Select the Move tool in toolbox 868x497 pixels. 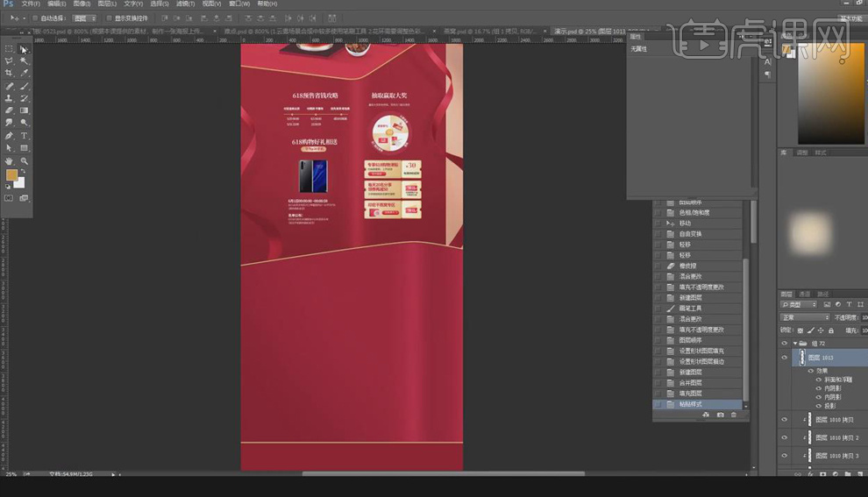click(24, 49)
